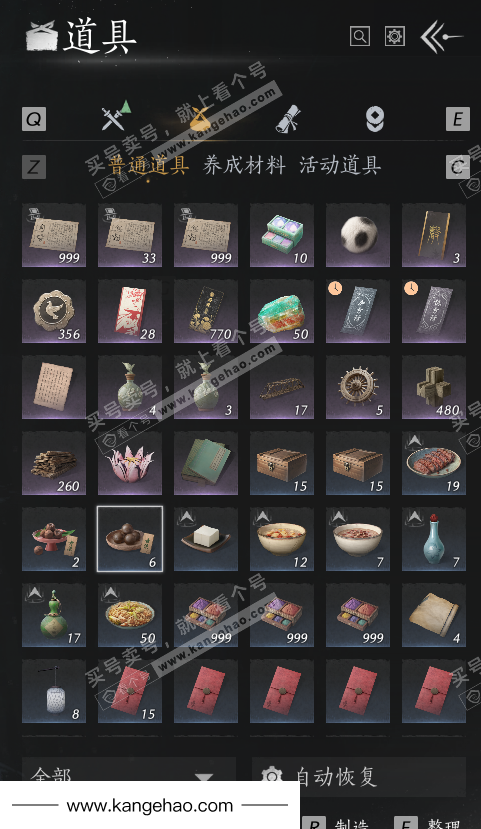Expand the 全部 filter dropdown
The image size is (481, 829).
click(x=129, y=776)
